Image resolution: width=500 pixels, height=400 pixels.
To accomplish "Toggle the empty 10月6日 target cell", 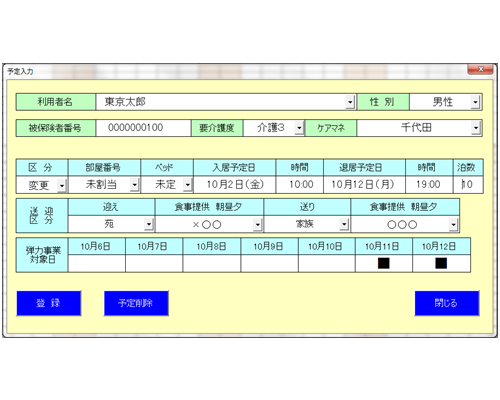I will coord(97,263).
